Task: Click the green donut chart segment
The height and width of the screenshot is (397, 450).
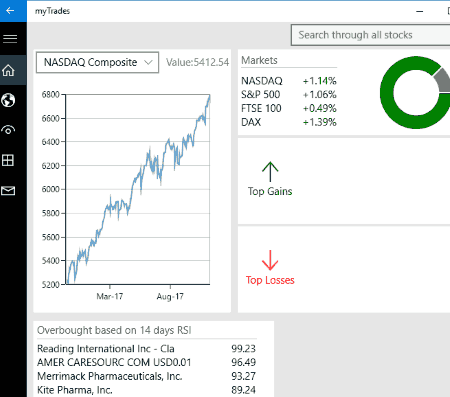Action: coord(387,93)
